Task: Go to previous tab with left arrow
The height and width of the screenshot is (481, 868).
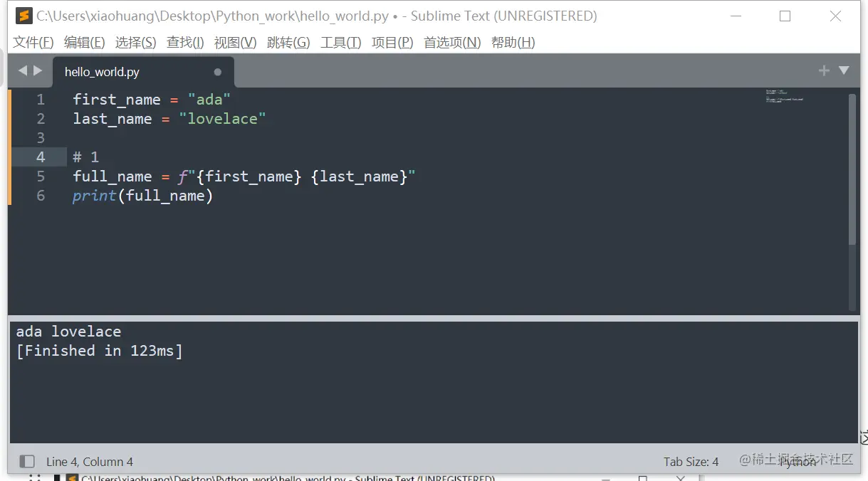Action: [x=22, y=70]
